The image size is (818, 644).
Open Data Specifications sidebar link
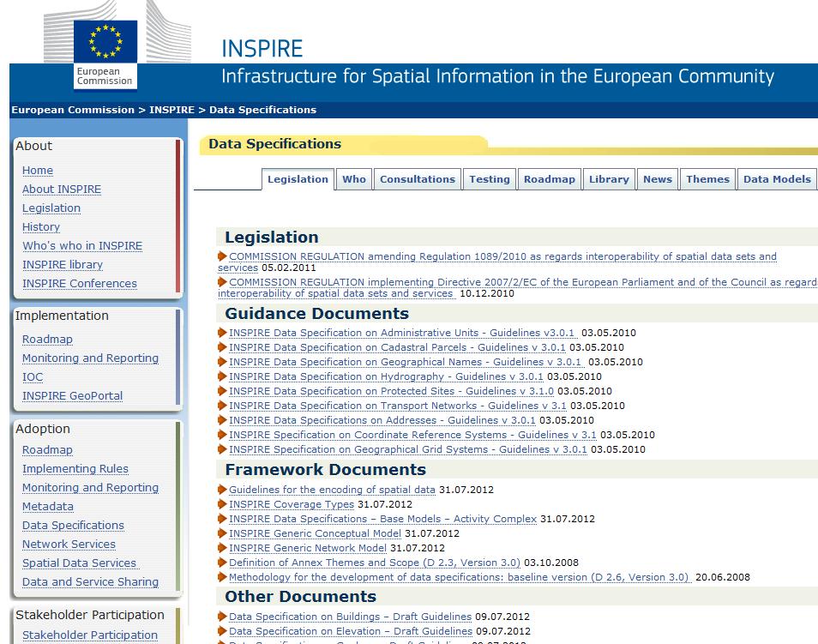73,526
